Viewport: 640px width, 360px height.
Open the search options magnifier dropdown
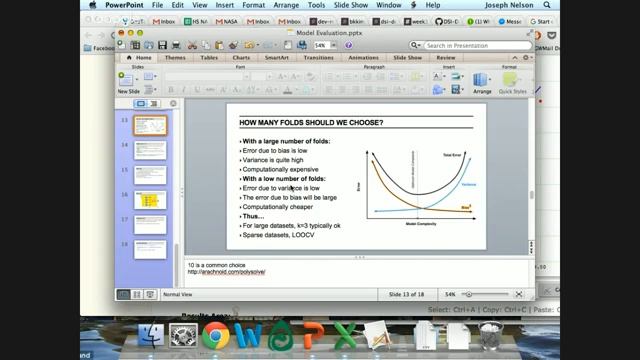coord(416,45)
